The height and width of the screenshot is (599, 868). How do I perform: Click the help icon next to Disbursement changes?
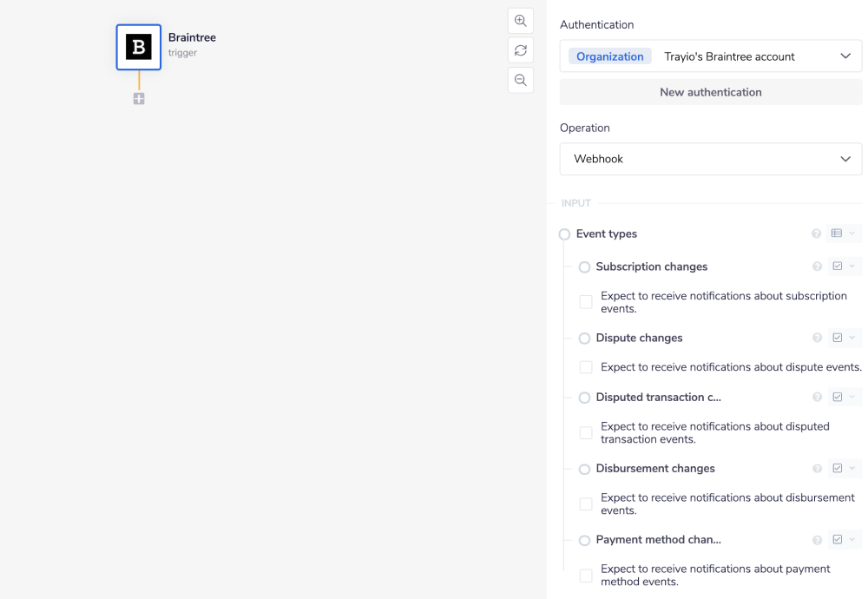(817, 468)
